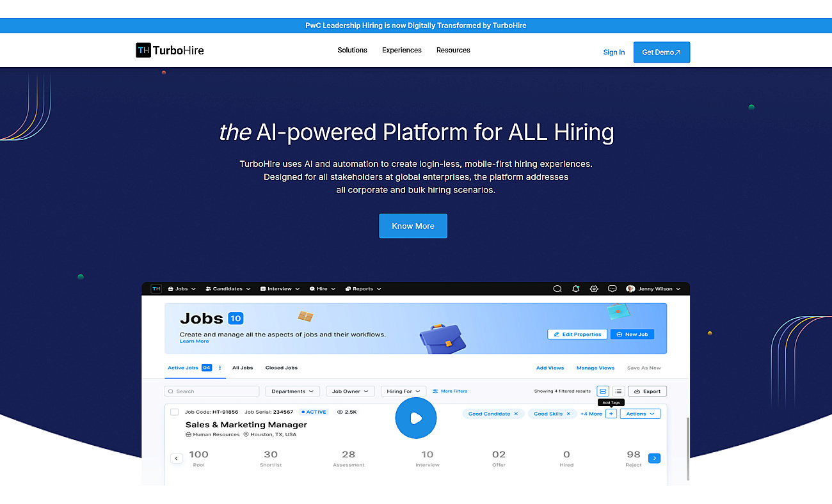This screenshot has height=504, width=832.
Task: Click Jenny Wilson's avatar picture
Action: pyautogui.click(x=630, y=289)
